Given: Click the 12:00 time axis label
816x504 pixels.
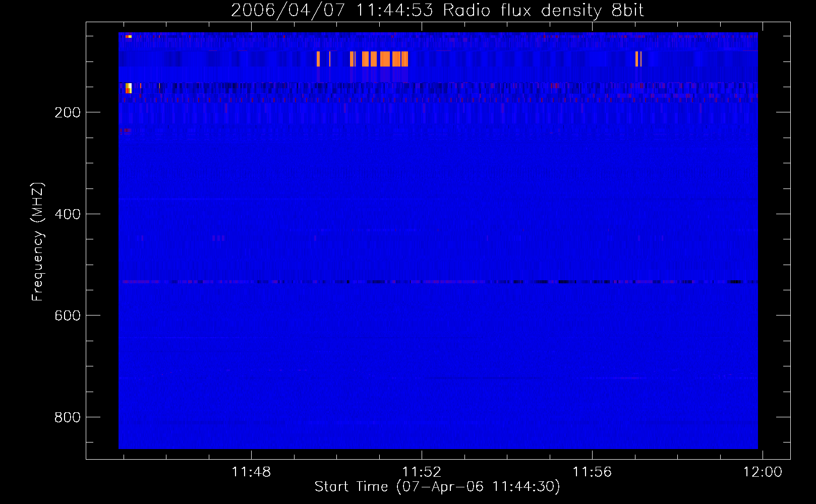Looking at the screenshot, I should 763,472.
